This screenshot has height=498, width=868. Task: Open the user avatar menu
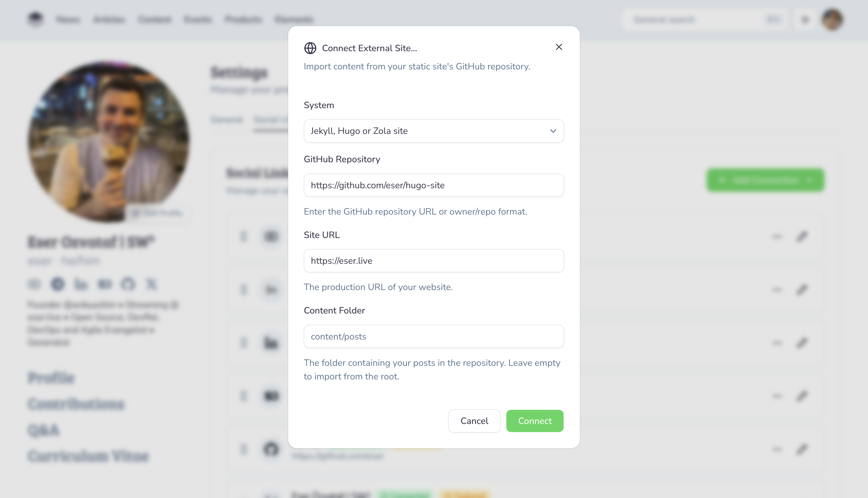coord(832,20)
